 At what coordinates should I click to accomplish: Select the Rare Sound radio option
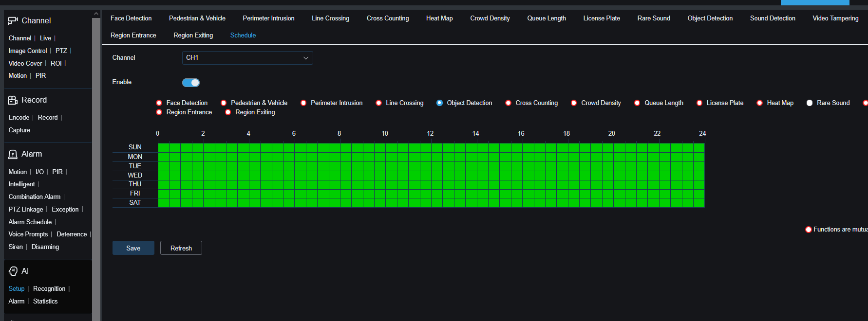810,103
